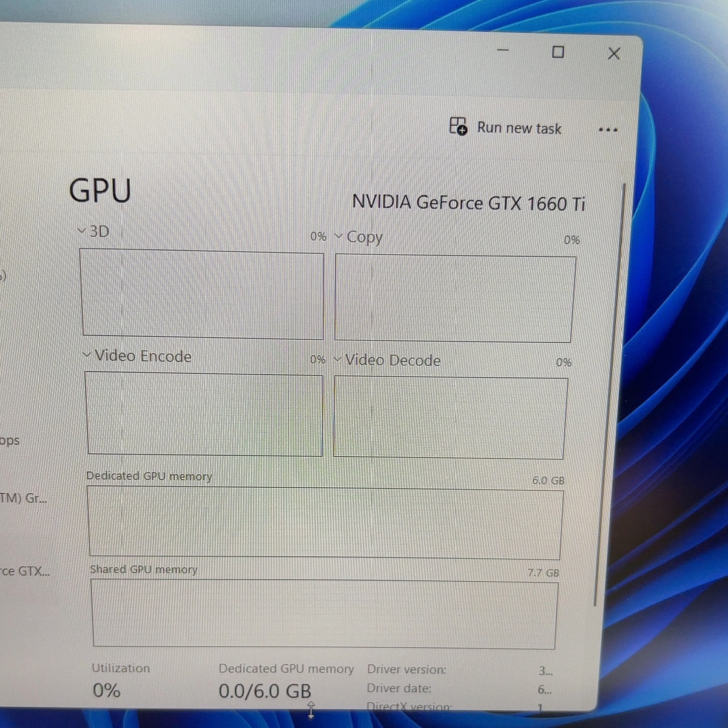
Task: Click the '6.0 GB' dedicated memory maximum
Action: [x=548, y=480]
